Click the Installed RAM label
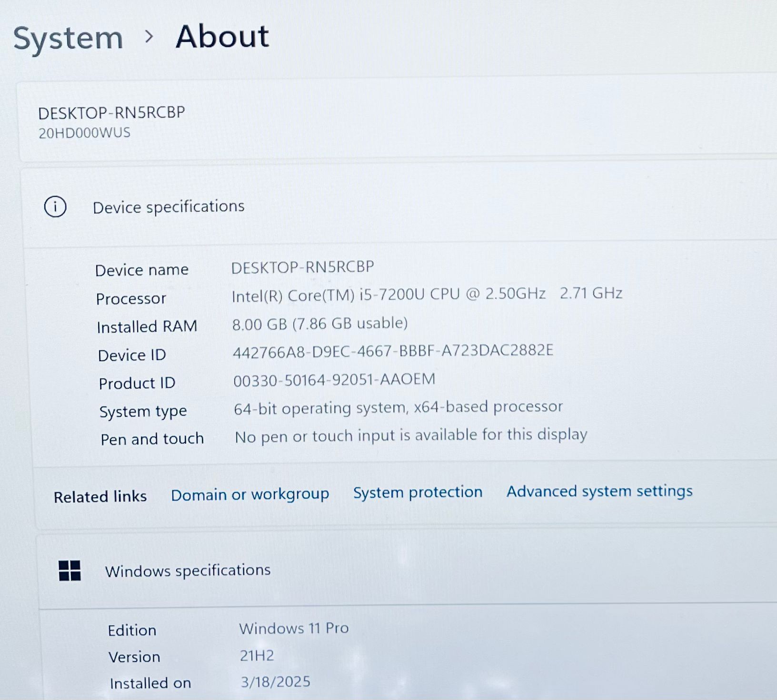This screenshot has width=777, height=700. (147, 326)
